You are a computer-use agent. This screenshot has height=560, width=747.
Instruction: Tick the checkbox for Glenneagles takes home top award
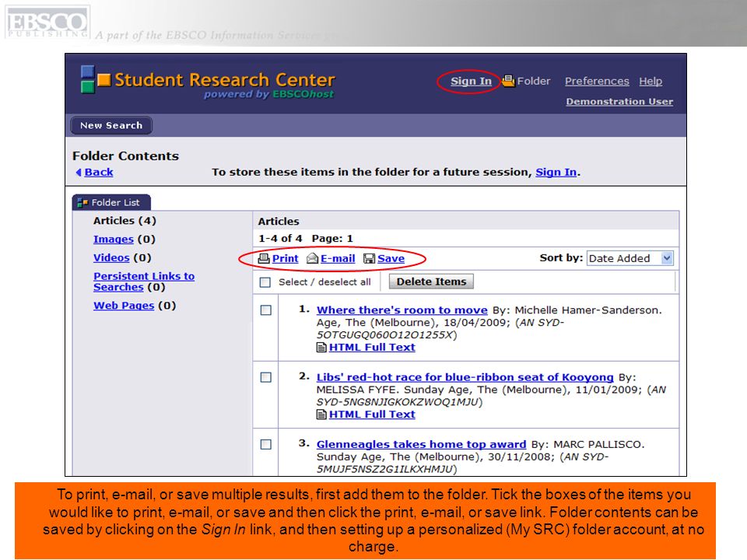point(266,444)
